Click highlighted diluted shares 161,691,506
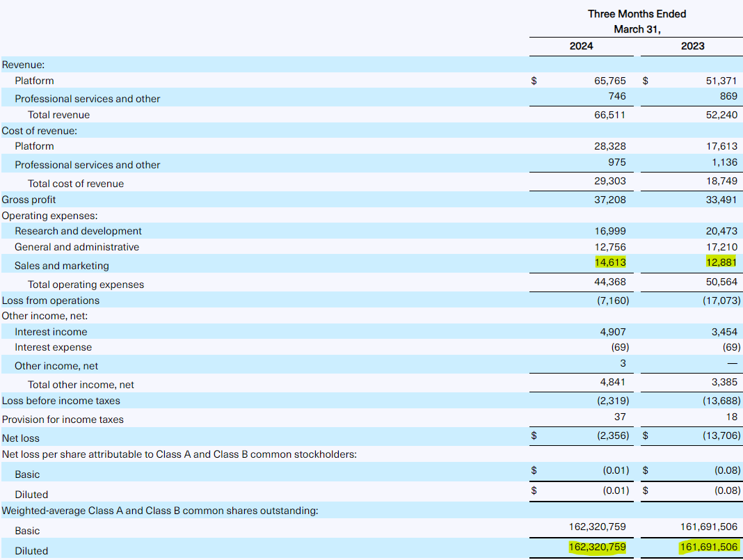743x560 pixels. (709, 547)
